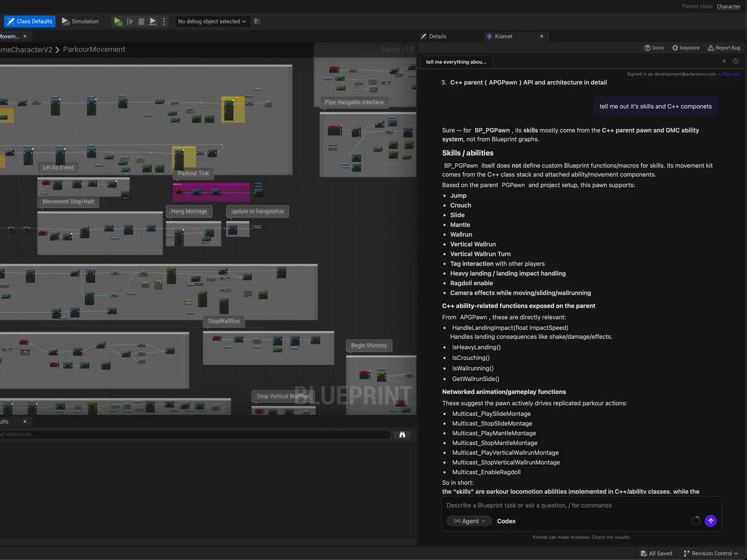
Task: Click 'GetWallrunSide()' in the list
Action: click(475, 379)
